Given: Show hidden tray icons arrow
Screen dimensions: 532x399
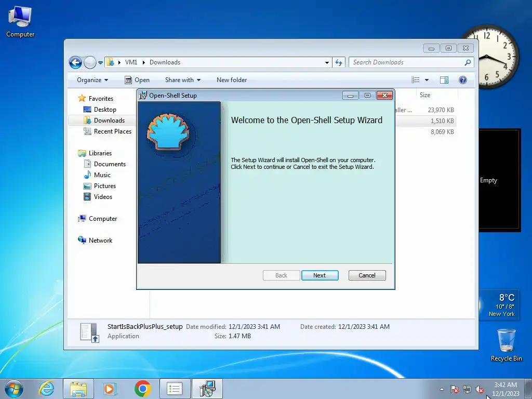Looking at the screenshot, I should 442,389.
